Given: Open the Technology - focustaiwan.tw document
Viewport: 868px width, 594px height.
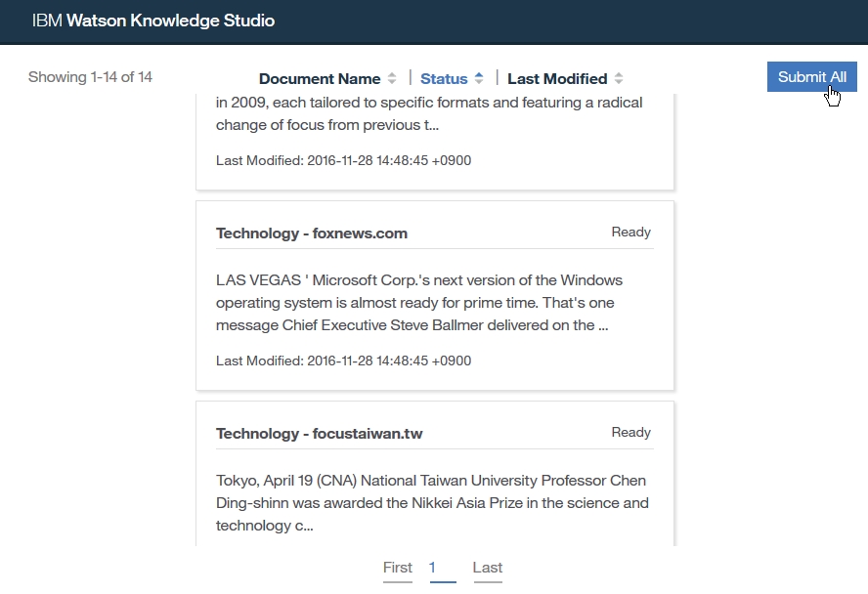Looking at the screenshot, I should [x=320, y=434].
